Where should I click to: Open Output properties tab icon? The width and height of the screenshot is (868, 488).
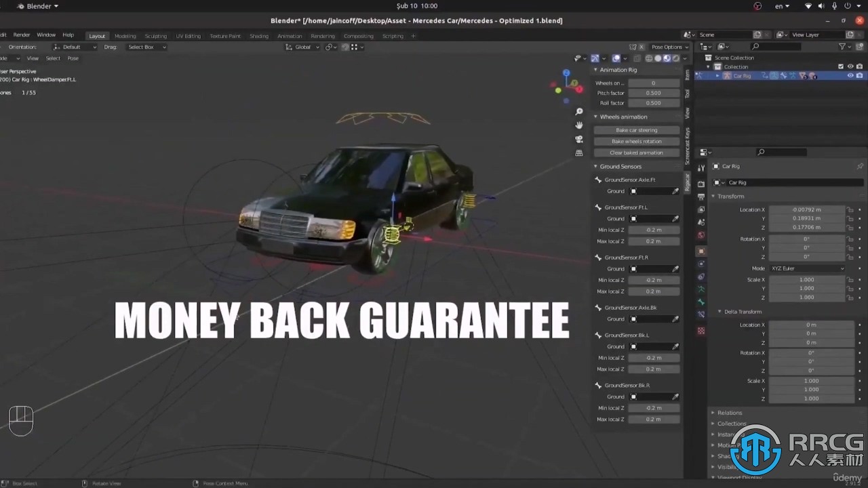point(701,197)
